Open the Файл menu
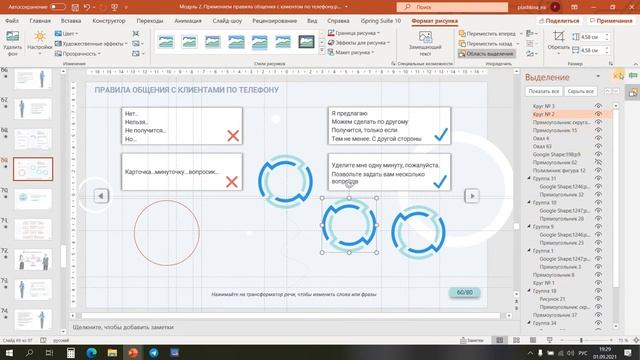 click(12, 21)
